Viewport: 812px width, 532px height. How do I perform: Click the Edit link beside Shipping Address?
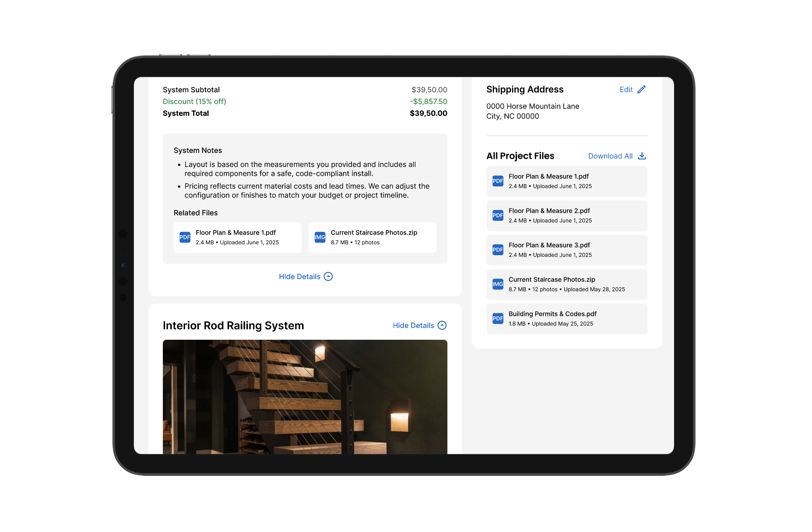pyautogui.click(x=626, y=90)
